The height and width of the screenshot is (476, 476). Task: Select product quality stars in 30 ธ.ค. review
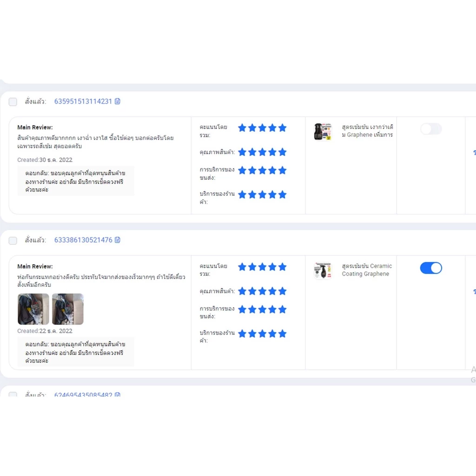(x=262, y=152)
